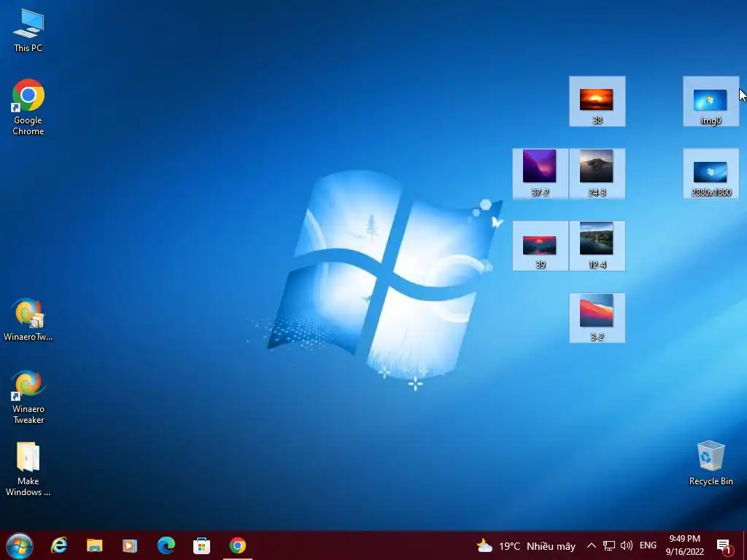Screen dimensions: 747x560
Task: Click the Show desktop strip
Action: 745,545
